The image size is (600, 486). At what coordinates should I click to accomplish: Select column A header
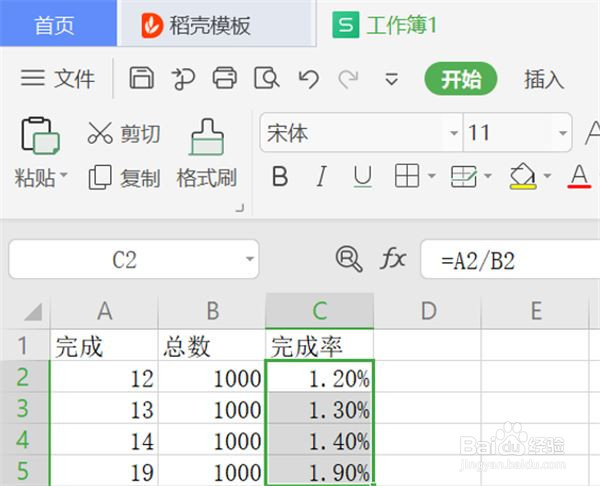[104, 311]
